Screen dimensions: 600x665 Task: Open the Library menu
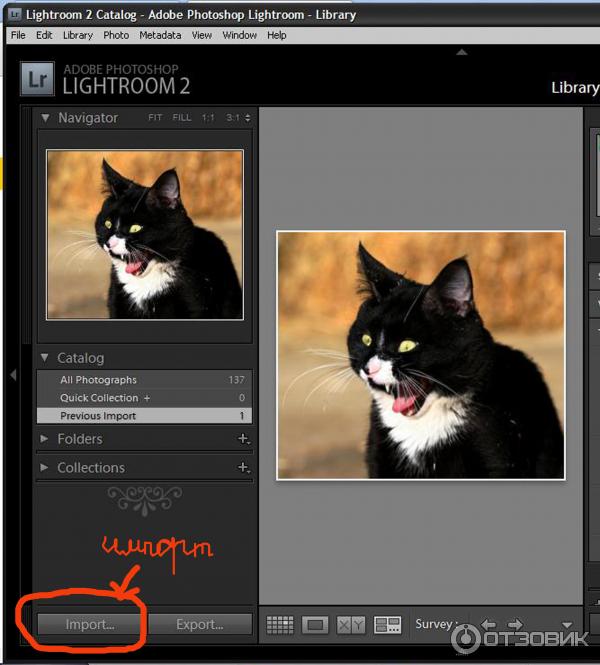pyautogui.click(x=78, y=35)
